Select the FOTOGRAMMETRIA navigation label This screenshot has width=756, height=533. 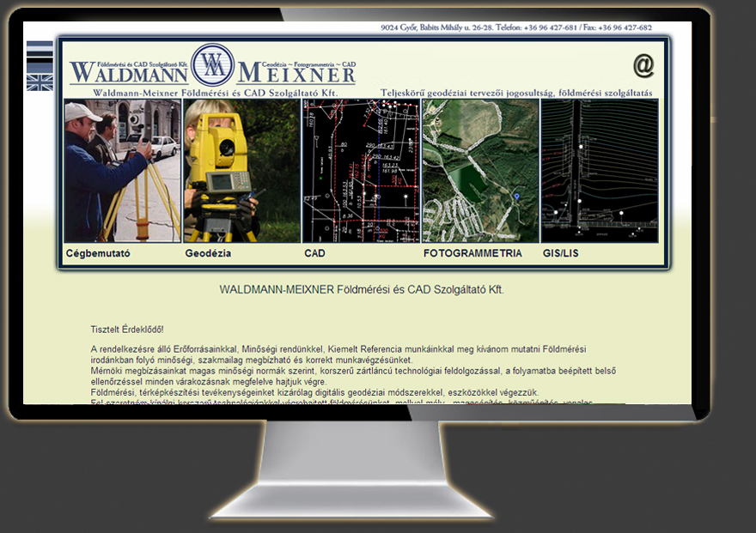point(472,253)
